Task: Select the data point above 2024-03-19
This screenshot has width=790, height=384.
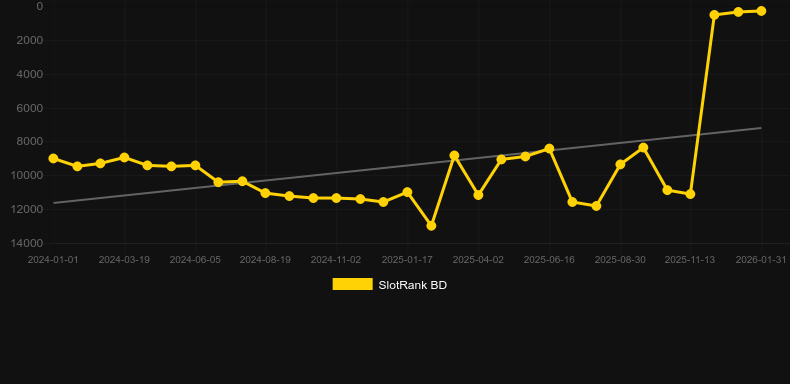Action: coord(124,158)
